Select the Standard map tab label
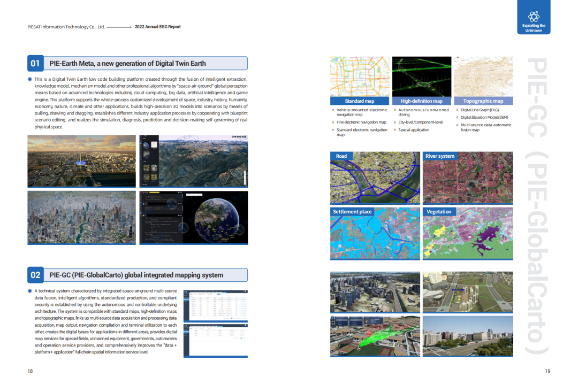The height and width of the screenshot is (392, 578). click(x=359, y=101)
